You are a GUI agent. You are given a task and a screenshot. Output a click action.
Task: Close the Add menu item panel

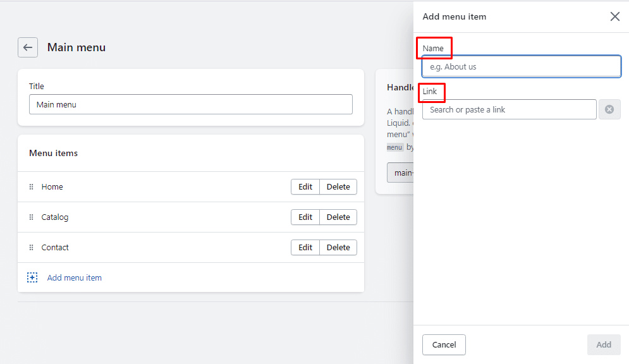click(x=614, y=16)
